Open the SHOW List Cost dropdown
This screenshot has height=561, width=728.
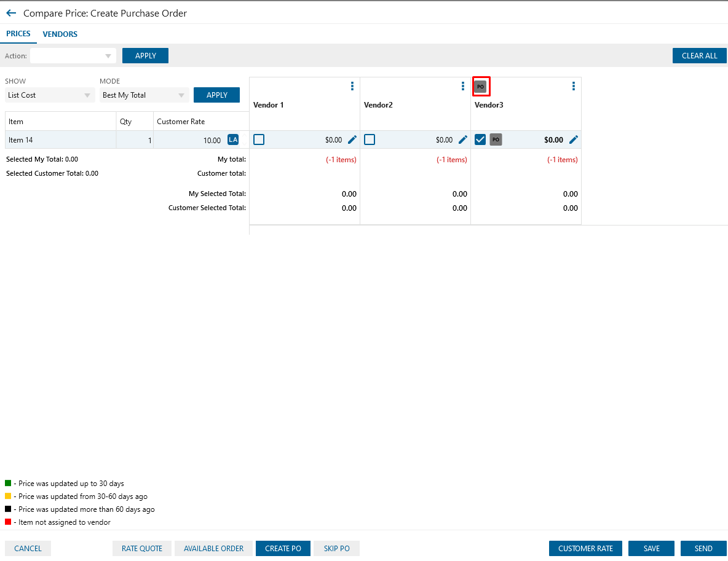(x=49, y=95)
